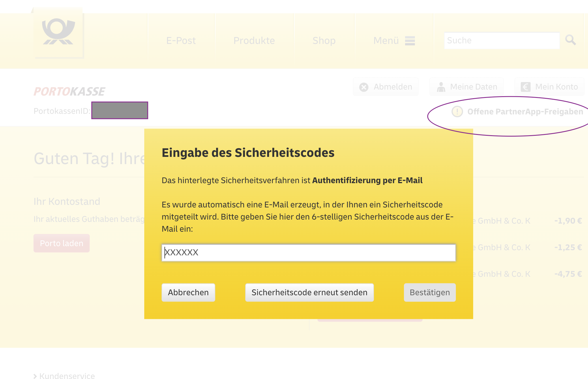Click the Porto laden button

point(61,243)
